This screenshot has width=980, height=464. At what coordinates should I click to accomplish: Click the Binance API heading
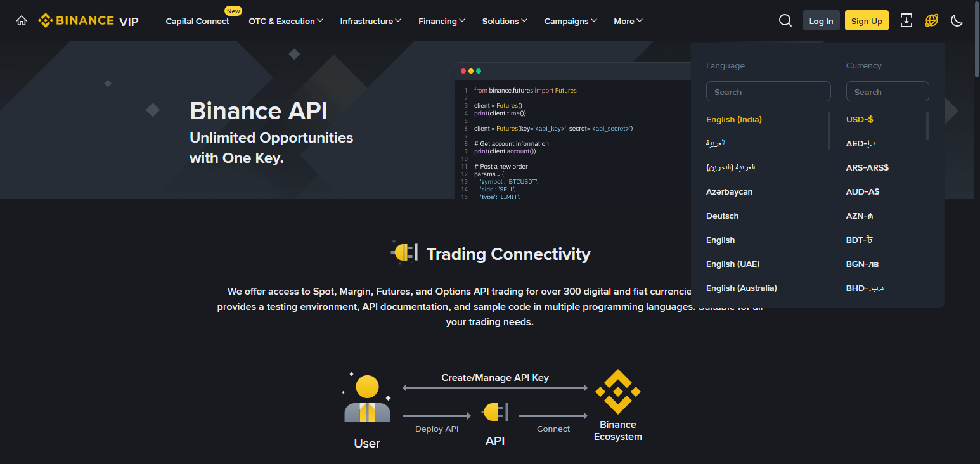pyautogui.click(x=259, y=111)
